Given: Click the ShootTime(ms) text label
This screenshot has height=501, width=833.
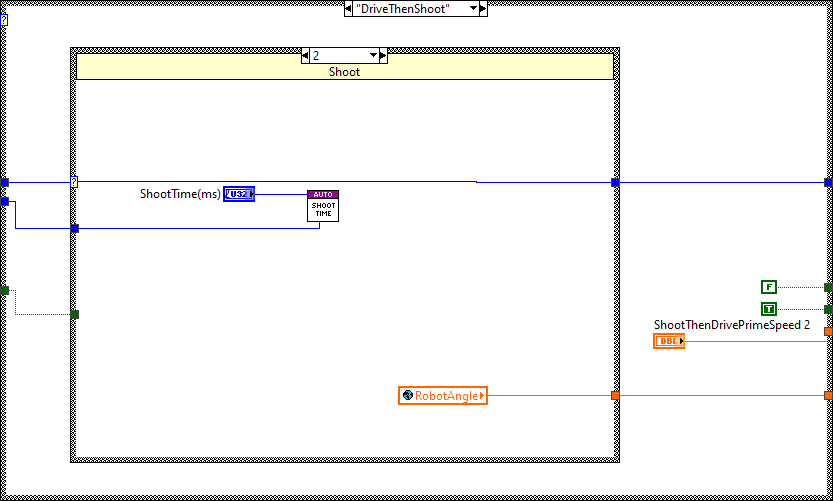Looking at the screenshot, I should [x=180, y=194].
